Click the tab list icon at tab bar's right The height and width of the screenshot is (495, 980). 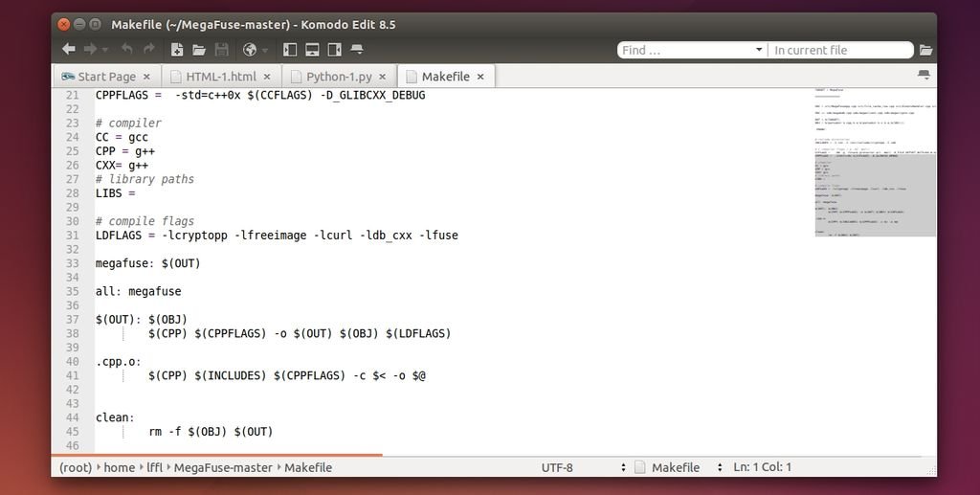click(x=924, y=75)
